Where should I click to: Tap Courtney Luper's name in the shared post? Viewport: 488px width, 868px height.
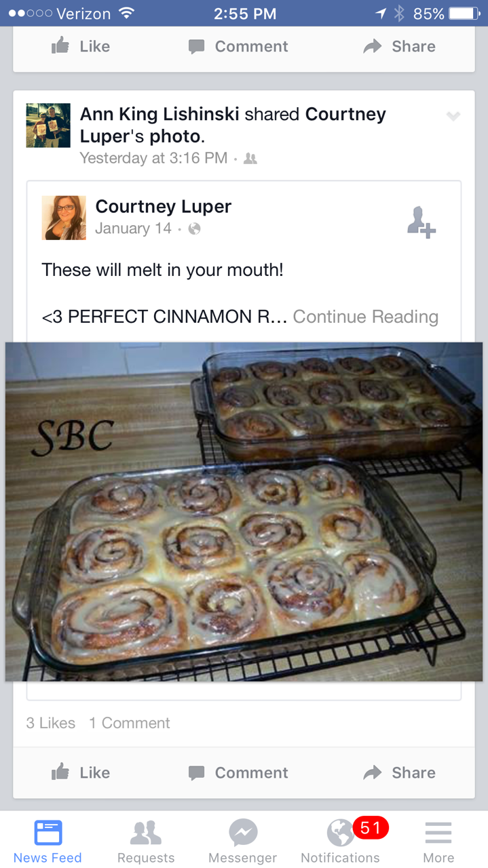pyautogui.click(x=164, y=207)
